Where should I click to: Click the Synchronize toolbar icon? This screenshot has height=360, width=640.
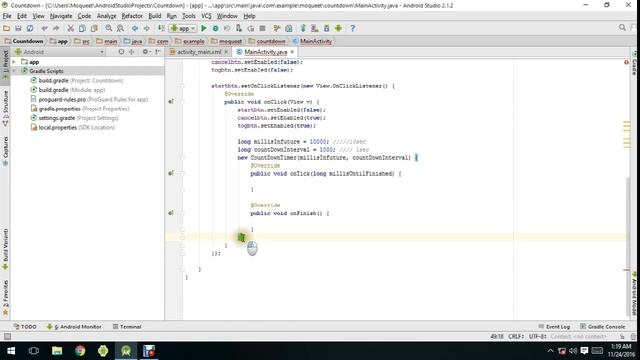(30, 28)
